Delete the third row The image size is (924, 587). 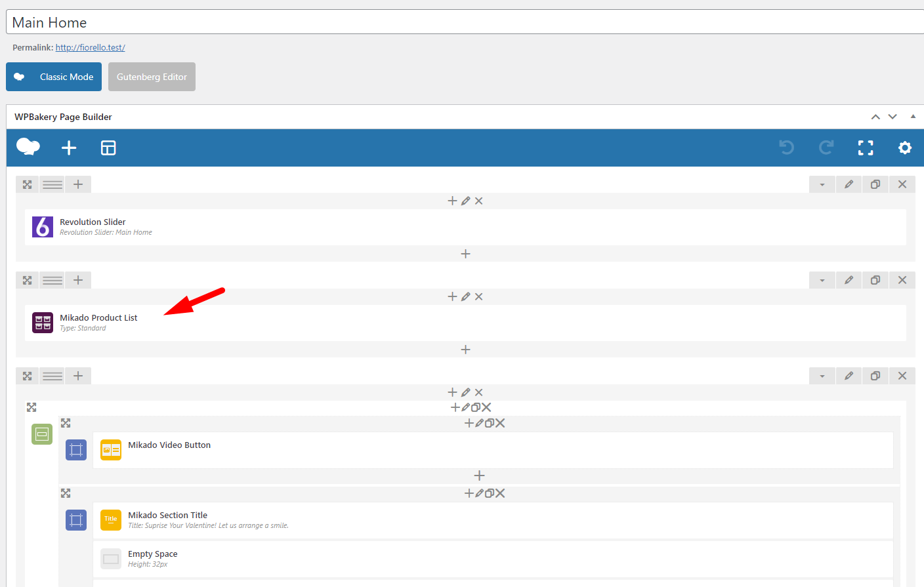point(902,376)
